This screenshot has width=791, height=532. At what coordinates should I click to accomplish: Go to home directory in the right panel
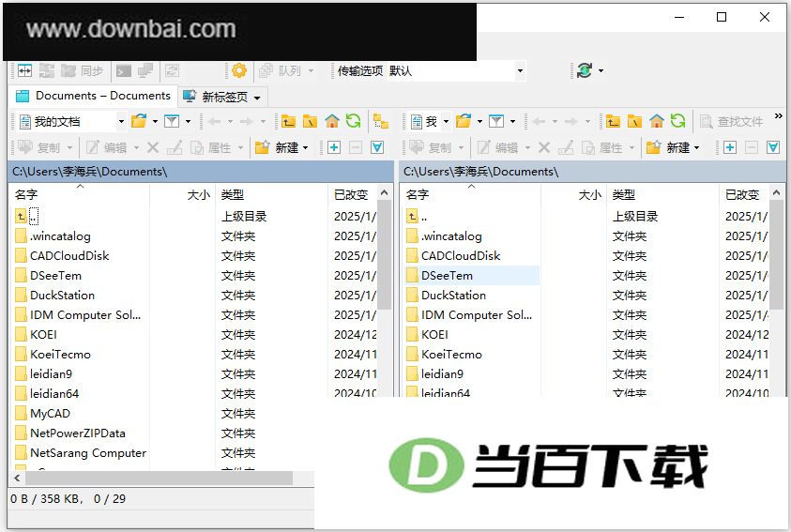coord(656,121)
